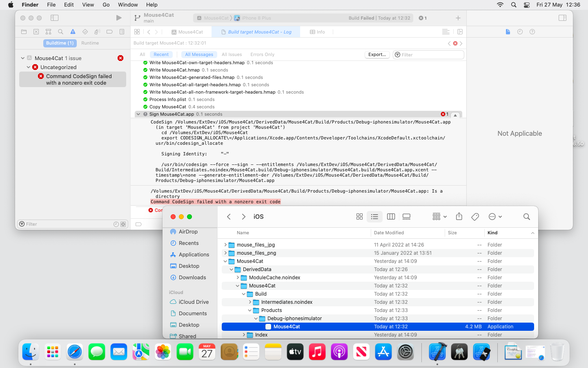This screenshot has height=368, width=588.
Task: Collapse Debug-iphonesimulator folder
Action: (256, 319)
